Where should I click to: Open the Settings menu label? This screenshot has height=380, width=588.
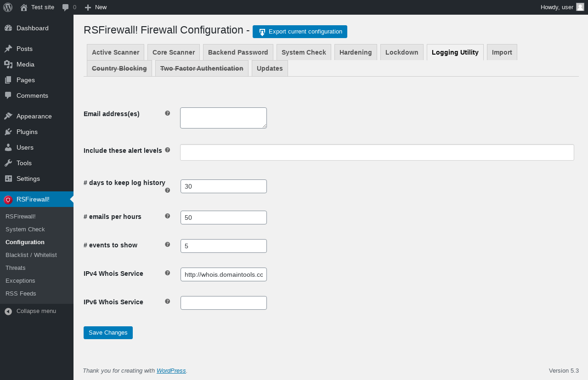point(28,179)
